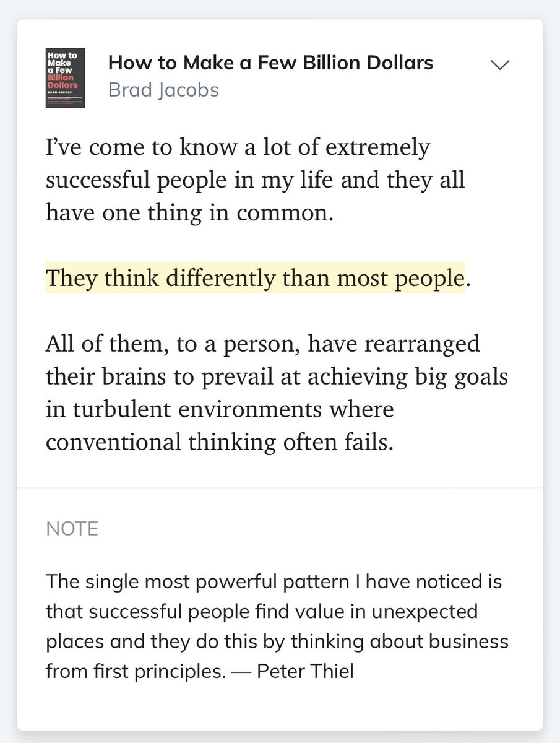Select the yellow highlighted sentence
This screenshot has width=560, height=743.
point(255,279)
